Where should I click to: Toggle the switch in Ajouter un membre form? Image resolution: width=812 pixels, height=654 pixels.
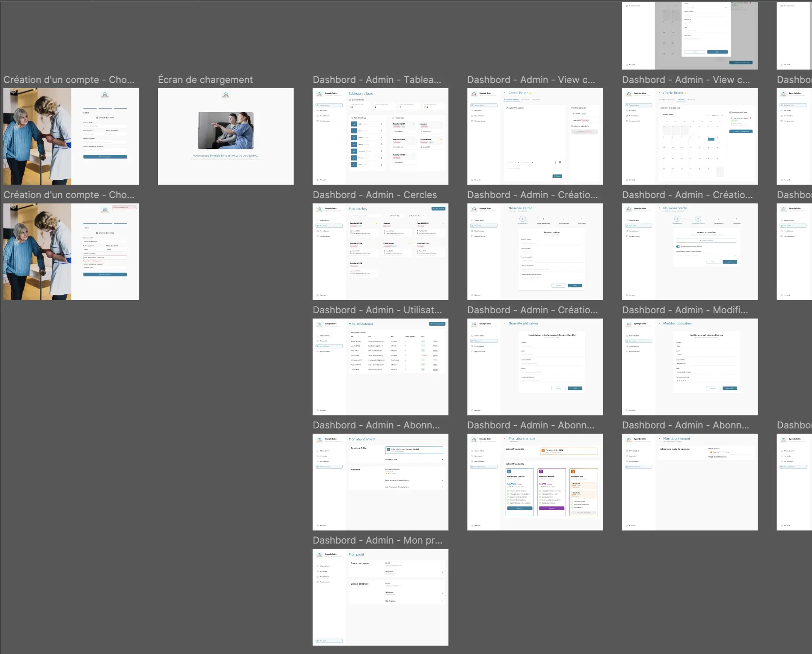[678, 247]
